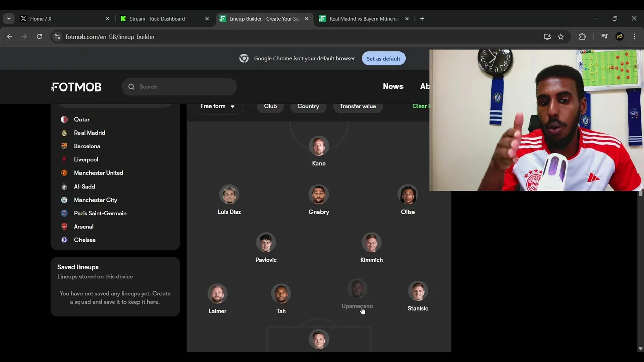The width and height of the screenshot is (644, 362).
Task: Click the Paris Saint-Germain crest icon
Action: point(64,213)
